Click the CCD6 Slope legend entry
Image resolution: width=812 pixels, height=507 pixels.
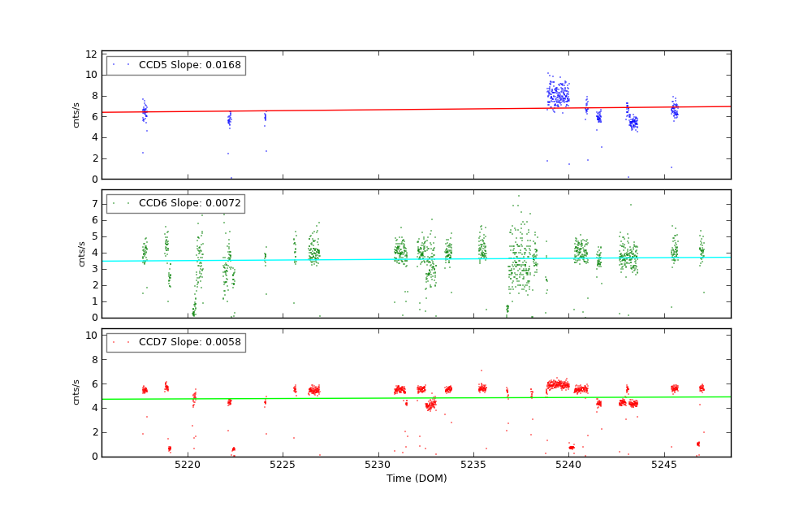pos(189,203)
